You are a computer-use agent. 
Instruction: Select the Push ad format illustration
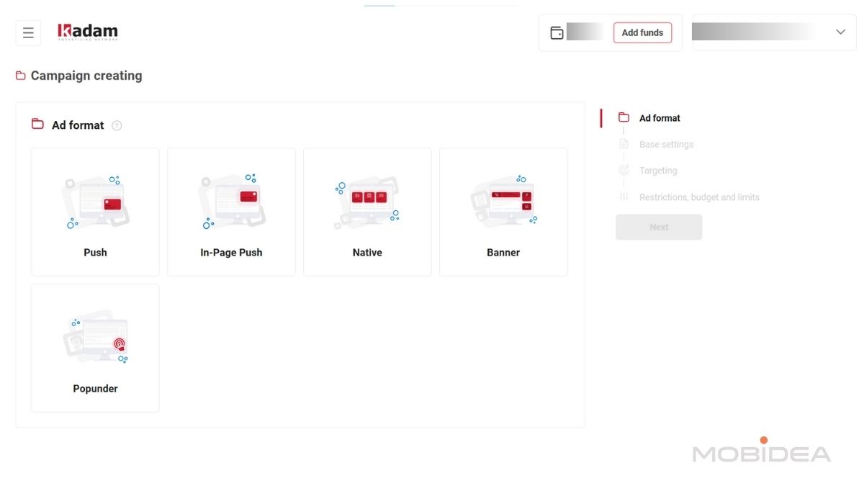click(x=95, y=202)
